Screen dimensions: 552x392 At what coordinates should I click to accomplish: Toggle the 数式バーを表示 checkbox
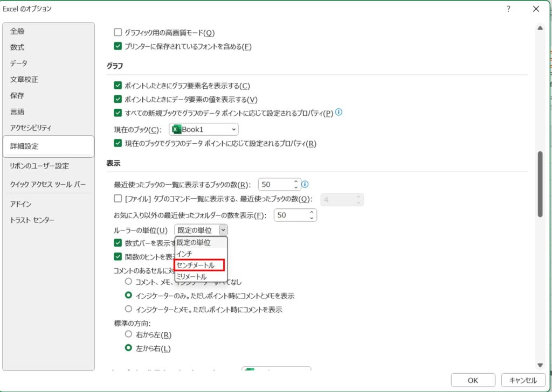[x=118, y=243]
